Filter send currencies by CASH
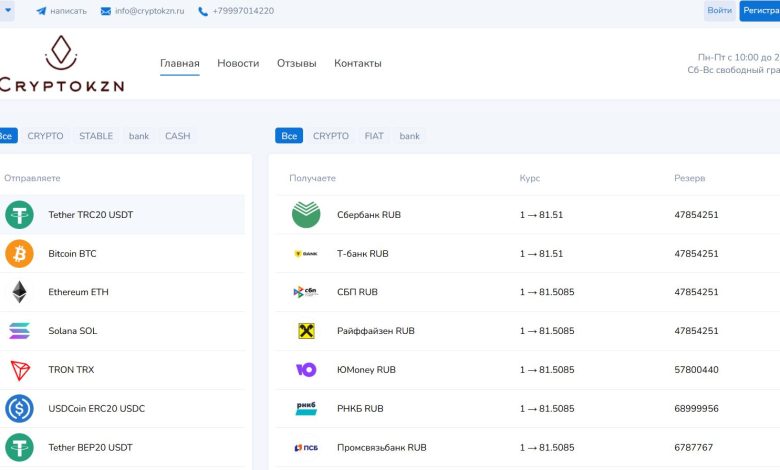This screenshot has height=470, width=780. coord(178,136)
